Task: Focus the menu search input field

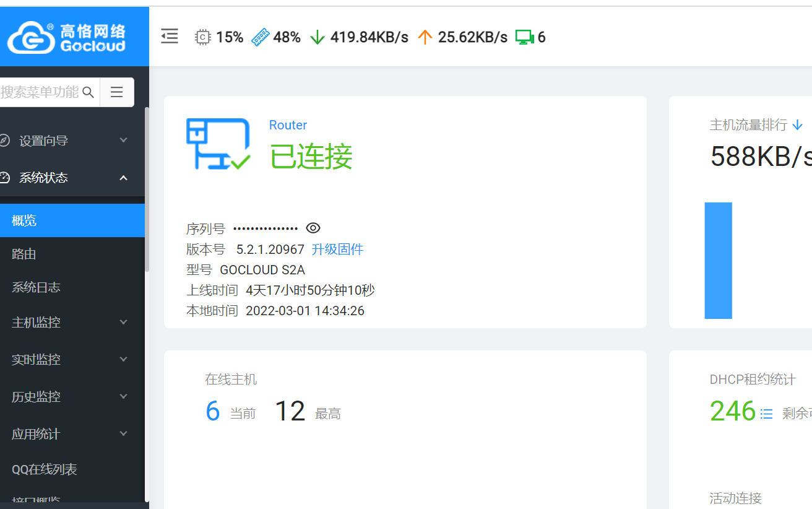Action: 40,92
